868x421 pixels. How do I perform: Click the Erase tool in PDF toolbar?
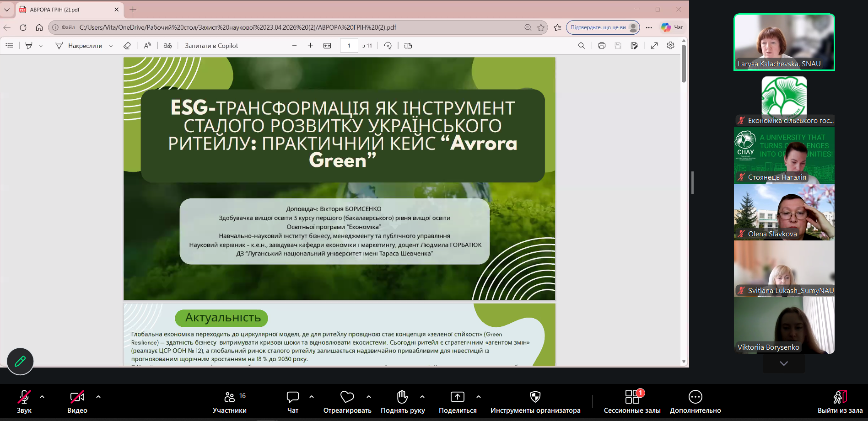(127, 46)
